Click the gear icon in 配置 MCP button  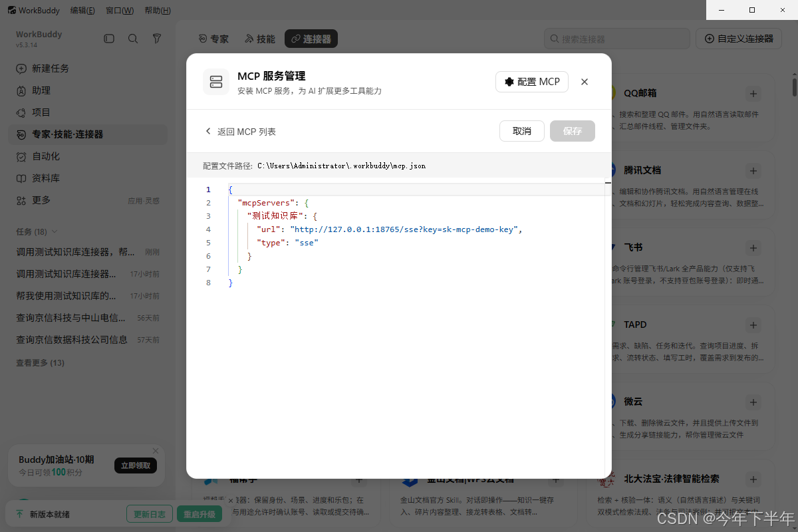[509, 82]
